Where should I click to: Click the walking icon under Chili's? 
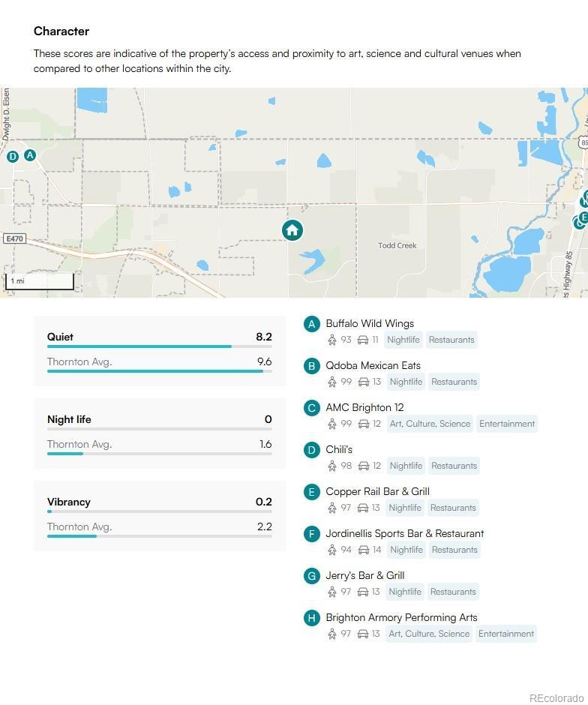[332, 466]
